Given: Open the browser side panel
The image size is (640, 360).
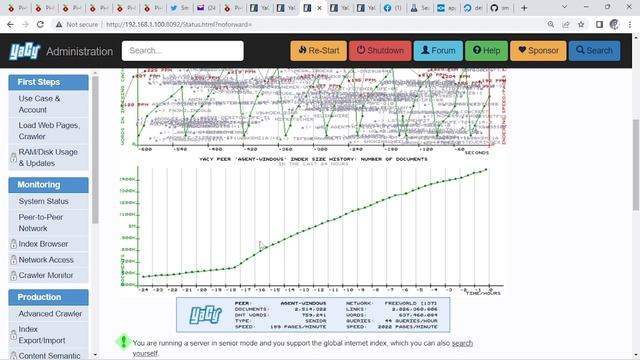Looking at the screenshot, I should point(599,24).
